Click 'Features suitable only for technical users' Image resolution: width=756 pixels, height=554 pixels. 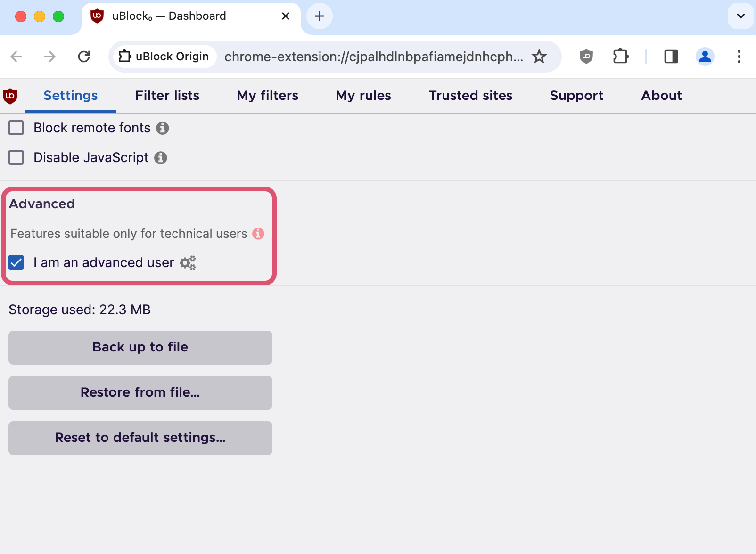pyautogui.click(x=129, y=234)
